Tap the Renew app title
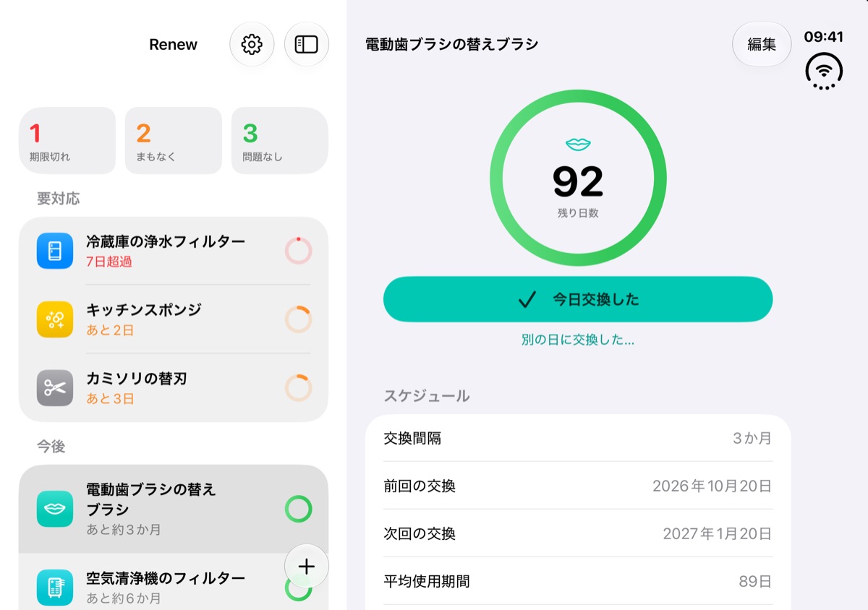The image size is (868, 610). tap(174, 44)
